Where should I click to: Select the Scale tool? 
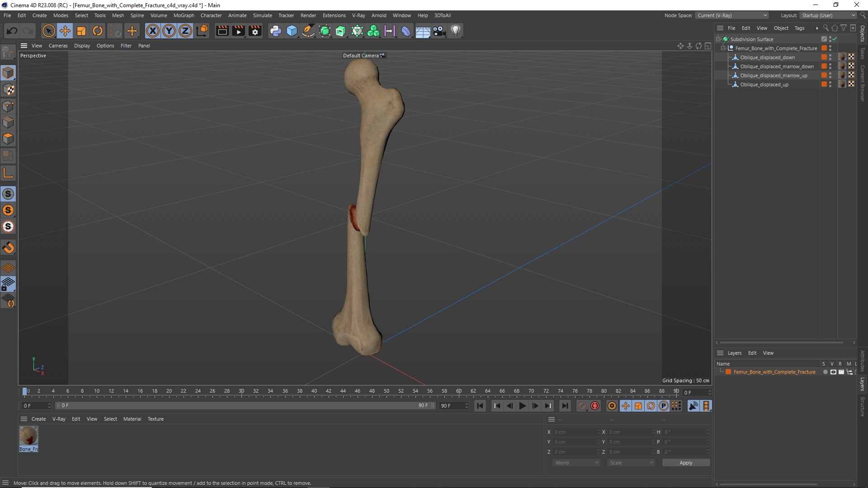pyautogui.click(x=81, y=31)
